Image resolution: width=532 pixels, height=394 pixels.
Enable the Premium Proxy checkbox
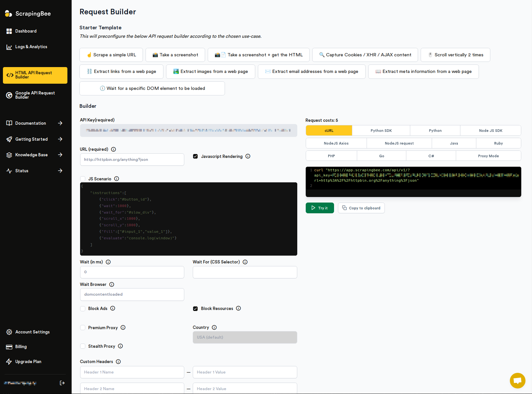point(83,328)
